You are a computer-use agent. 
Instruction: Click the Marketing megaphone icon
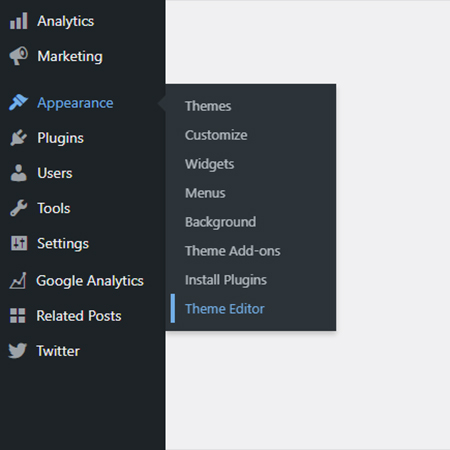click(18, 56)
